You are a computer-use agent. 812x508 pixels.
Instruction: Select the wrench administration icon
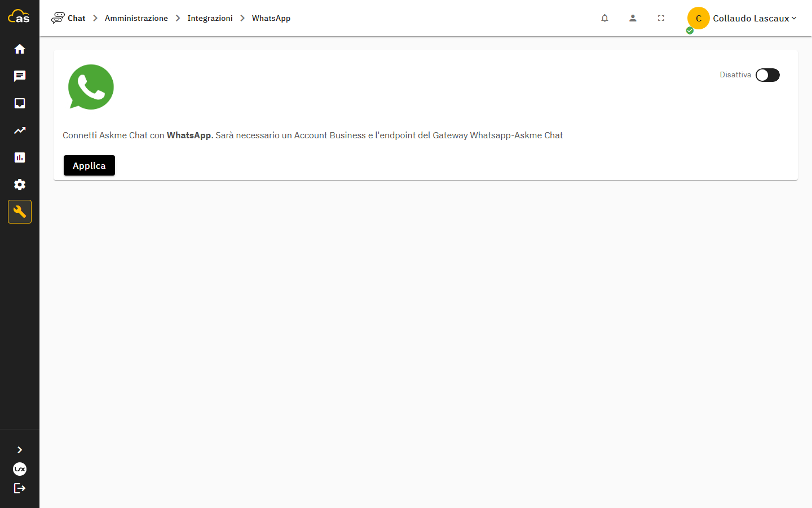coord(20,212)
